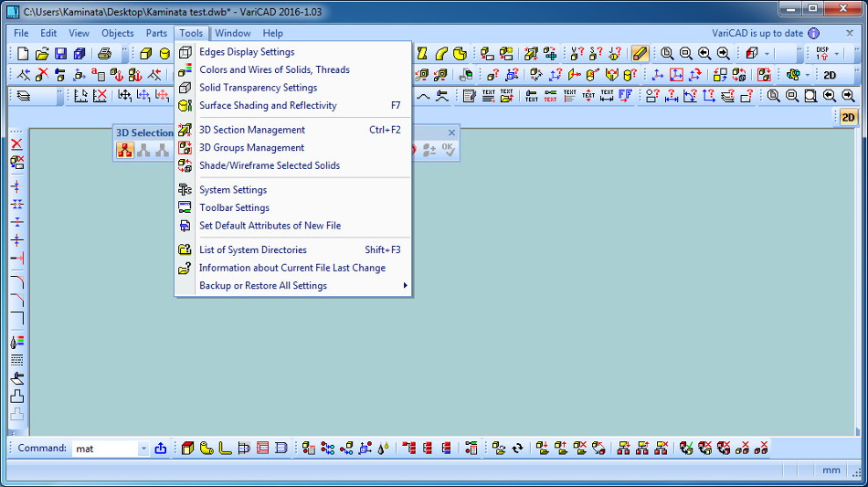Viewport: 868px width, 487px height.
Task: Toggle the orange 2D mode button below toolbars
Action: point(848,117)
